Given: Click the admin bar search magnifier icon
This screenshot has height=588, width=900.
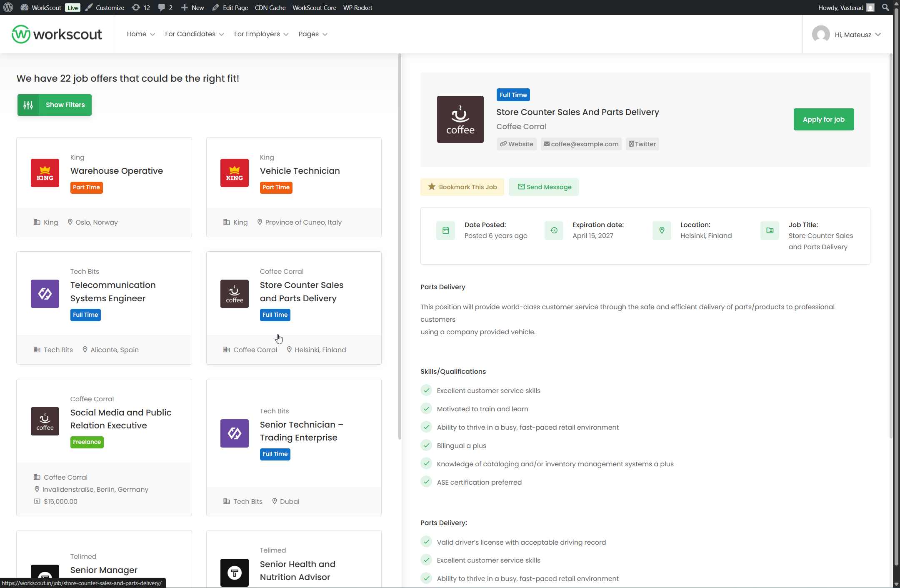Looking at the screenshot, I should point(885,8).
